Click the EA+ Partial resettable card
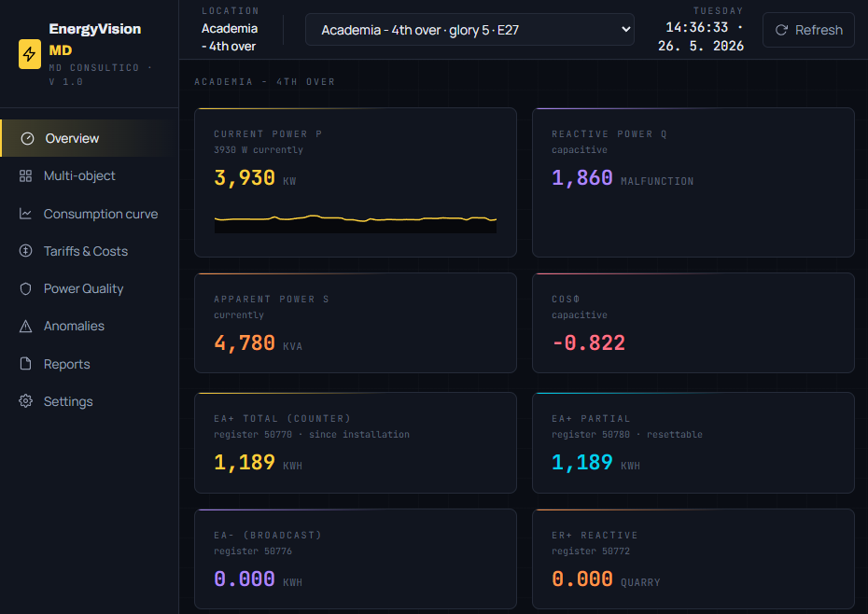Viewport: 868px width, 614px height. pos(693,443)
